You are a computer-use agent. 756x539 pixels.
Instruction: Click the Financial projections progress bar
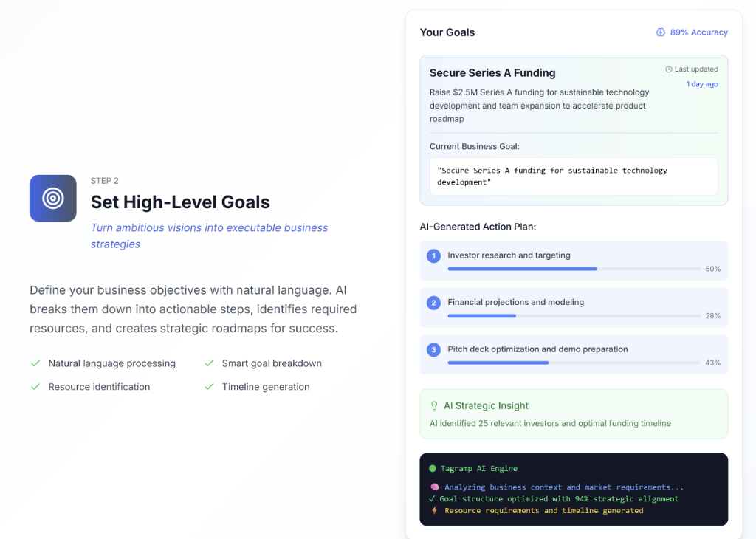tap(574, 316)
